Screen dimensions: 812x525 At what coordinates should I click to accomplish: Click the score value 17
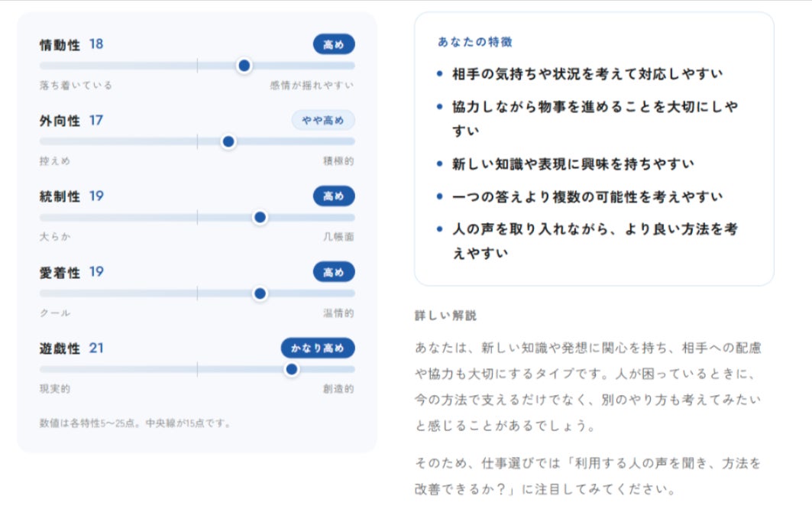pos(96,120)
